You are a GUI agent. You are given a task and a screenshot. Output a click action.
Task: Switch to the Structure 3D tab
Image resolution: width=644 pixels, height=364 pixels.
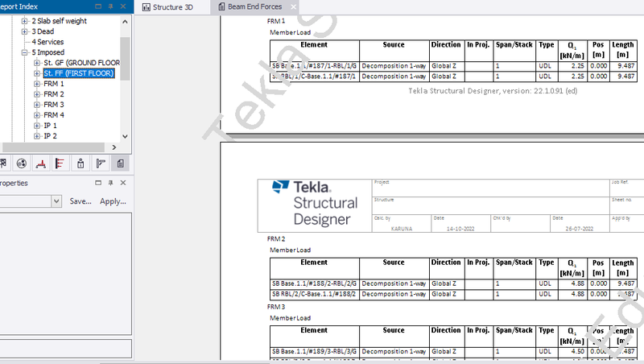tap(172, 7)
